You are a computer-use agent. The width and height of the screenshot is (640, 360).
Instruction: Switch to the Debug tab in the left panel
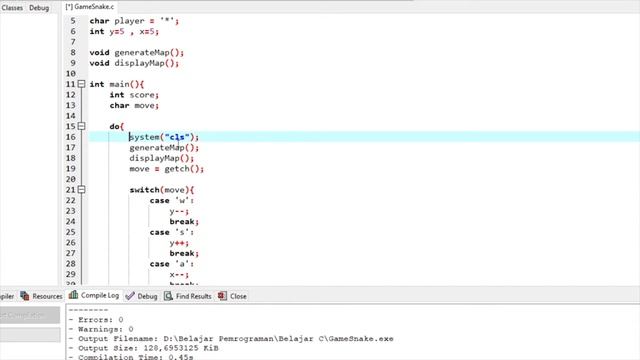(39, 8)
